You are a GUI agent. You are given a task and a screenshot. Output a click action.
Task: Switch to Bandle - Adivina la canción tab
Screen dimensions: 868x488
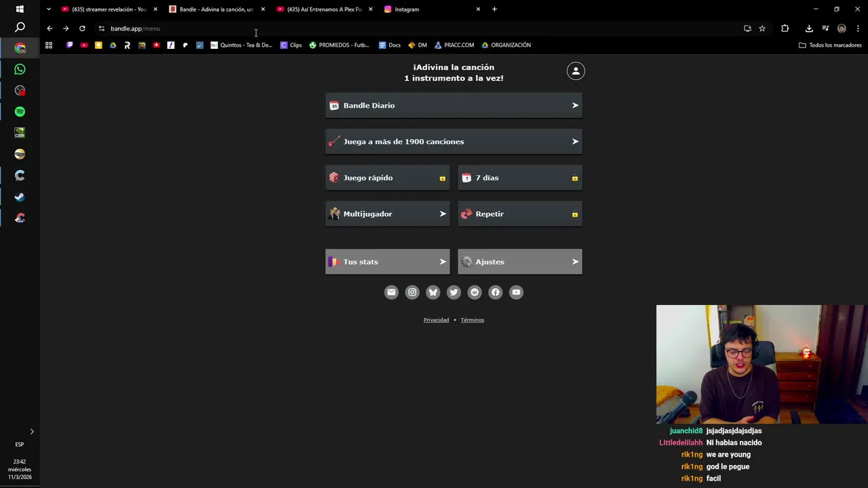[x=216, y=9]
